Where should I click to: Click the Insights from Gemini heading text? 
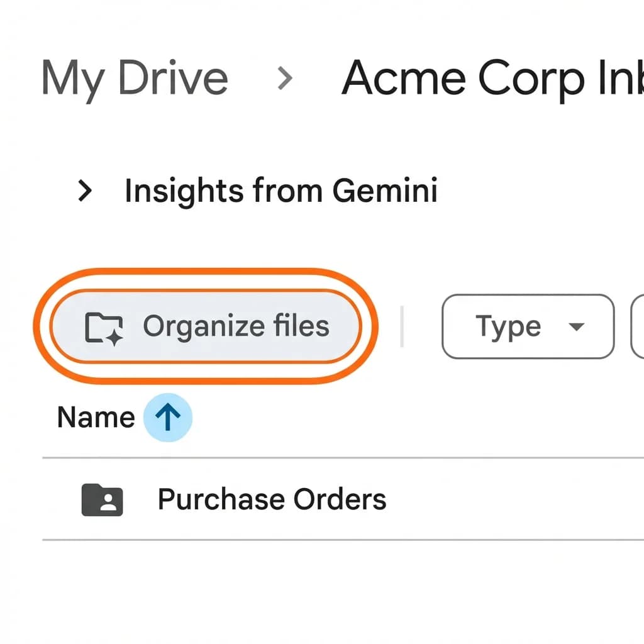click(x=281, y=191)
